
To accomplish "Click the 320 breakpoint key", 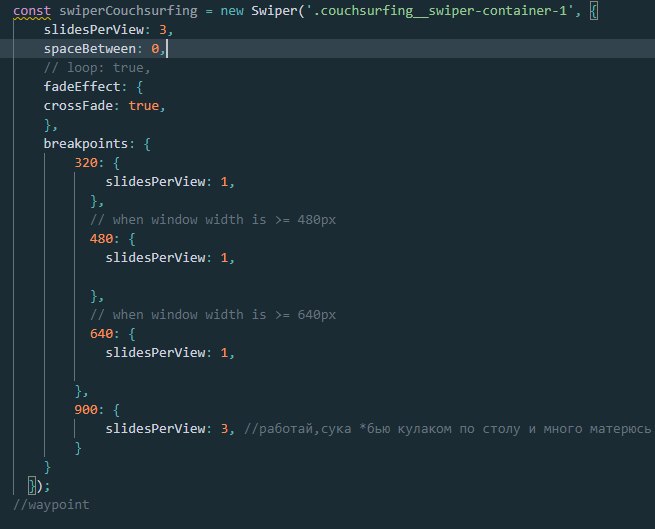I will click(x=86, y=163).
